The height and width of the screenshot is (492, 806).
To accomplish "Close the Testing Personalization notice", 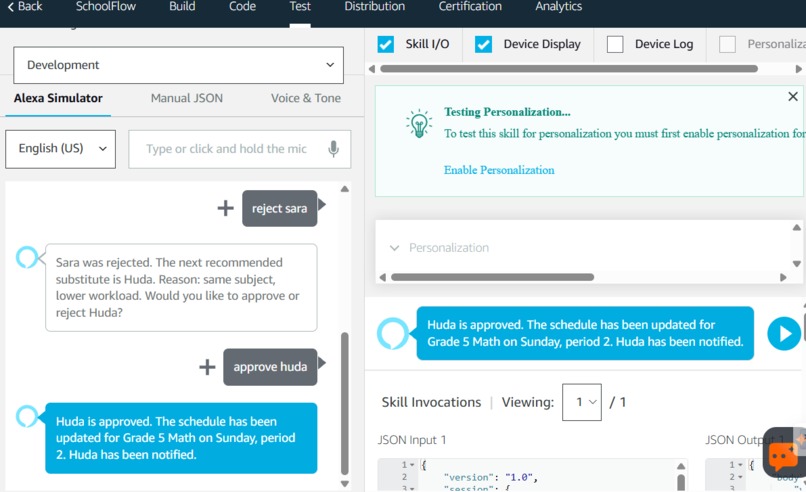I will [x=793, y=96].
